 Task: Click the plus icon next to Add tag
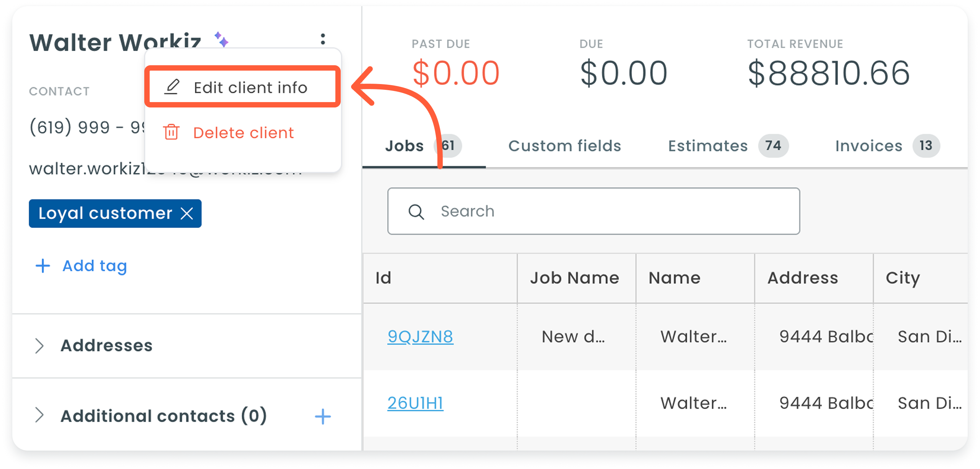pos(43,266)
